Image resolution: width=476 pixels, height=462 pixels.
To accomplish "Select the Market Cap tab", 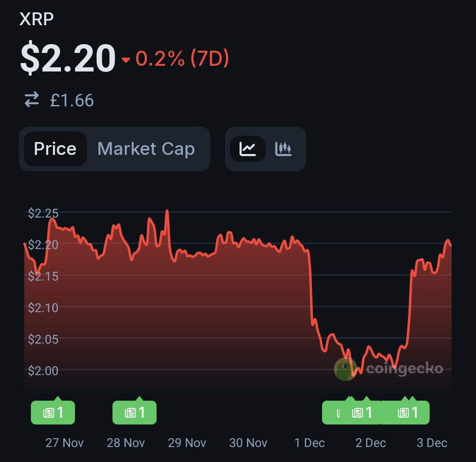I will click(x=146, y=149).
